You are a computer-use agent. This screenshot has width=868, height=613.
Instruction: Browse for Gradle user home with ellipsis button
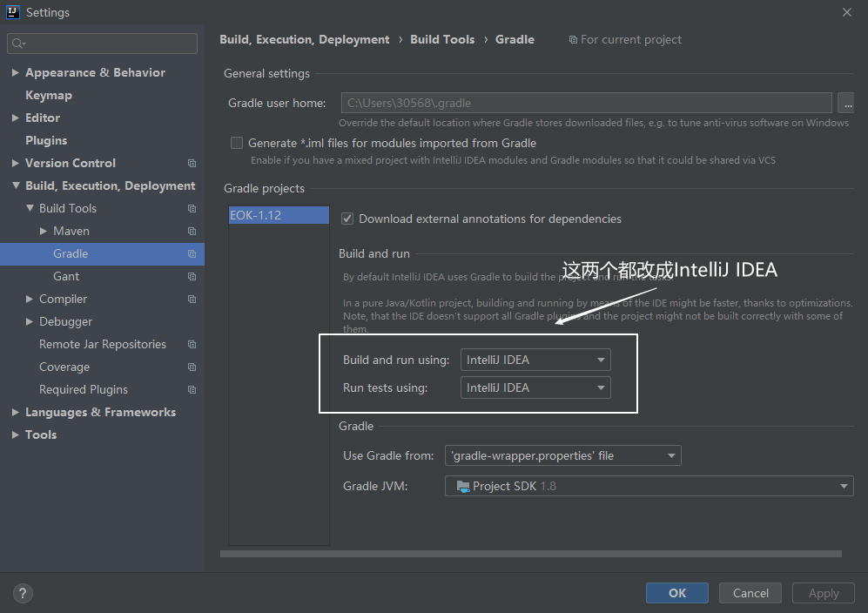846,103
